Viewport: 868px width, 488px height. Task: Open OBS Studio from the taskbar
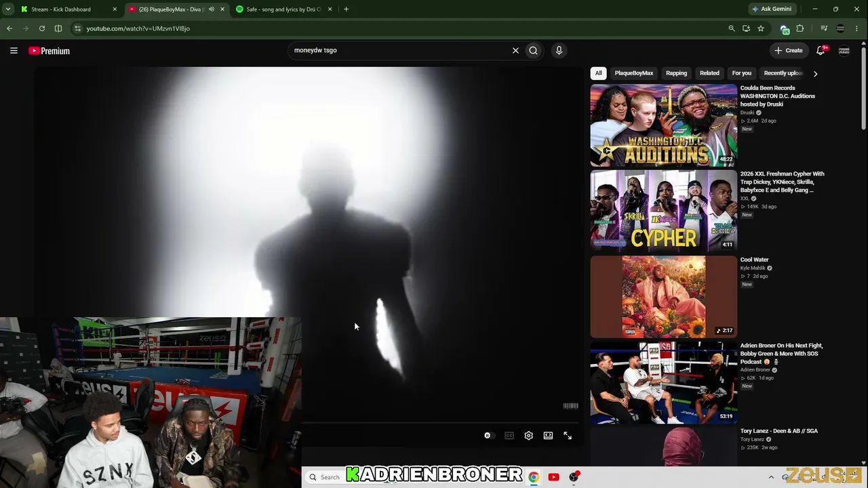pyautogui.click(x=574, y=477)
